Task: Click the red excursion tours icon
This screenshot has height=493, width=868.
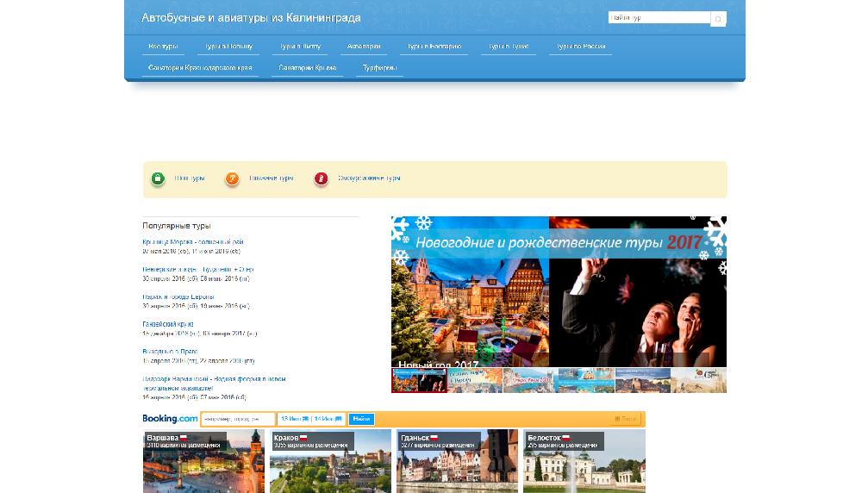Action: coord(321,178)
